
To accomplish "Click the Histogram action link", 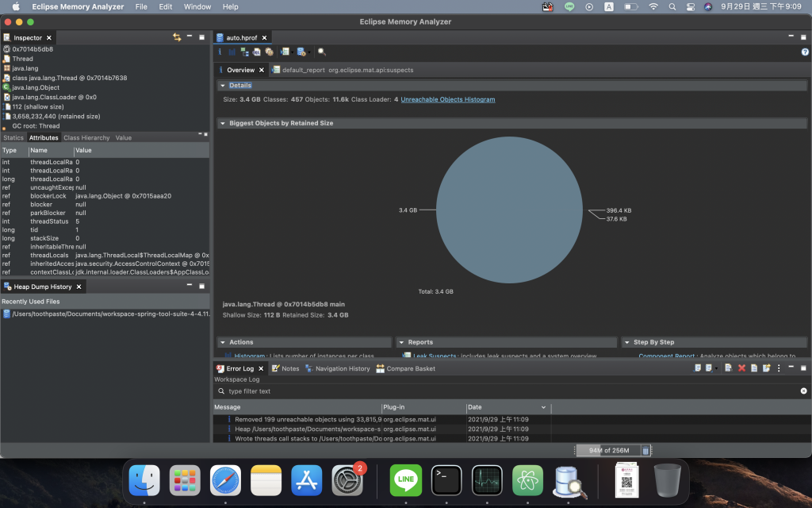I will tap(250, 356).
